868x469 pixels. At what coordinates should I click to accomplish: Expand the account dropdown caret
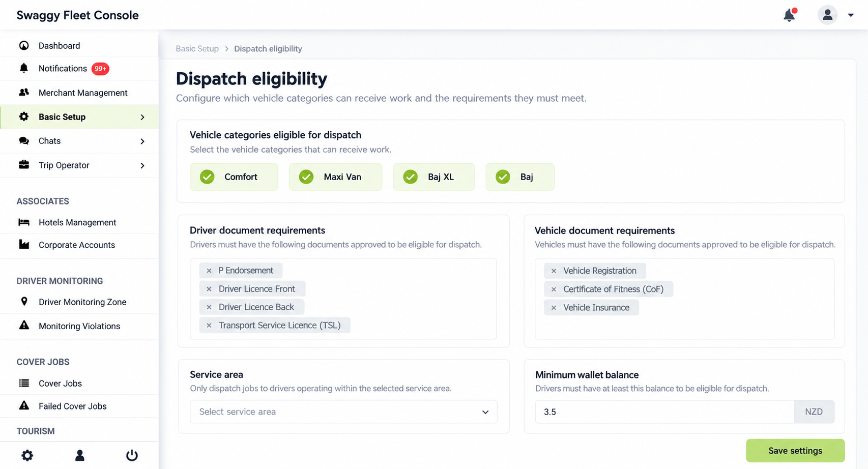(851, 15)
